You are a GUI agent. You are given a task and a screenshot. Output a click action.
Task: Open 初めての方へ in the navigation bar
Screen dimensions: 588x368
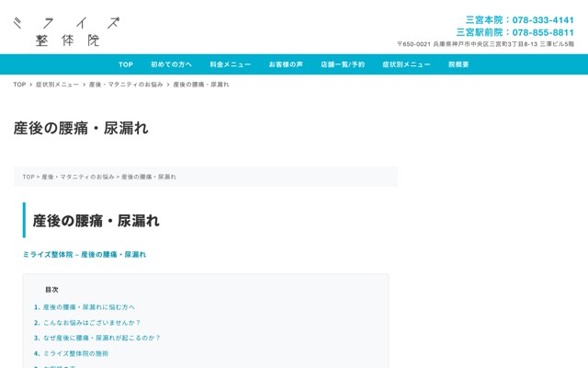[172, 64]
